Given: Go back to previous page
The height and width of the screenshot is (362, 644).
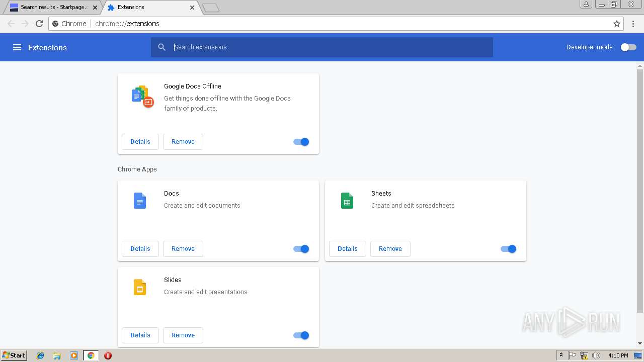Looking at the screenshot, I should pos(11,24).
